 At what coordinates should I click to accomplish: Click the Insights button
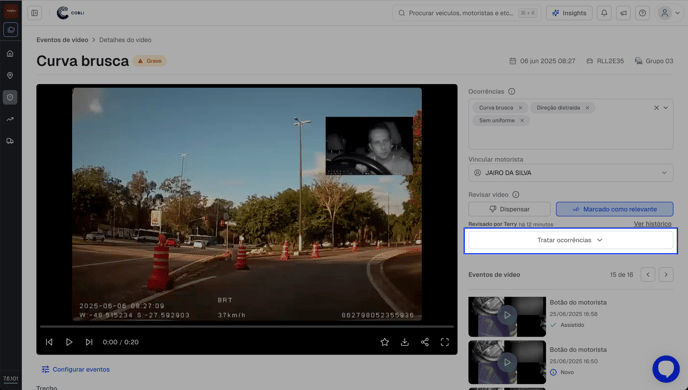[569, 13]
